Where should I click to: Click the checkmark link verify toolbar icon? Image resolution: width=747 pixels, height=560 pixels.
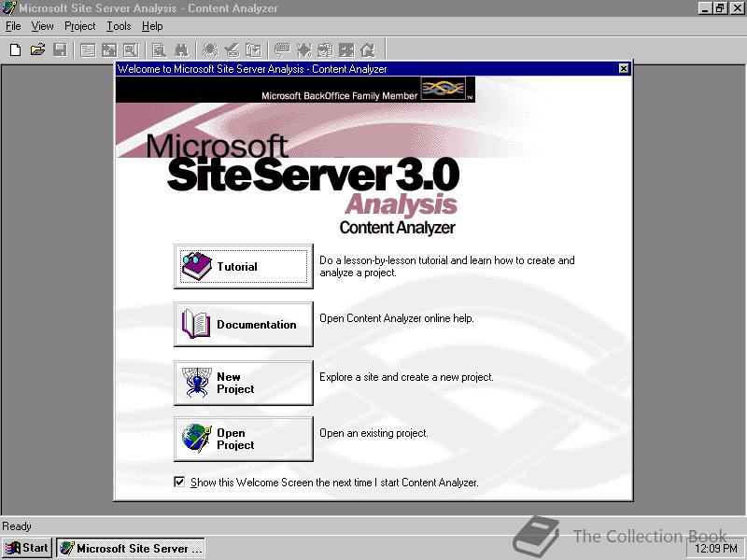click(x=232, y=49)
